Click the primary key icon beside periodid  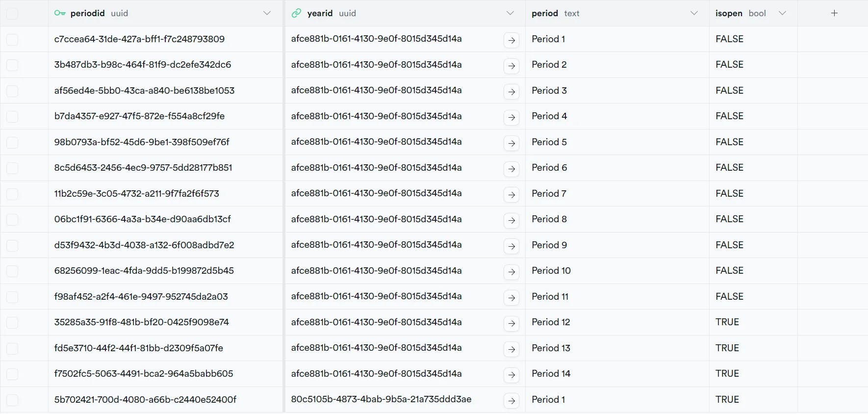pos(60,13)
